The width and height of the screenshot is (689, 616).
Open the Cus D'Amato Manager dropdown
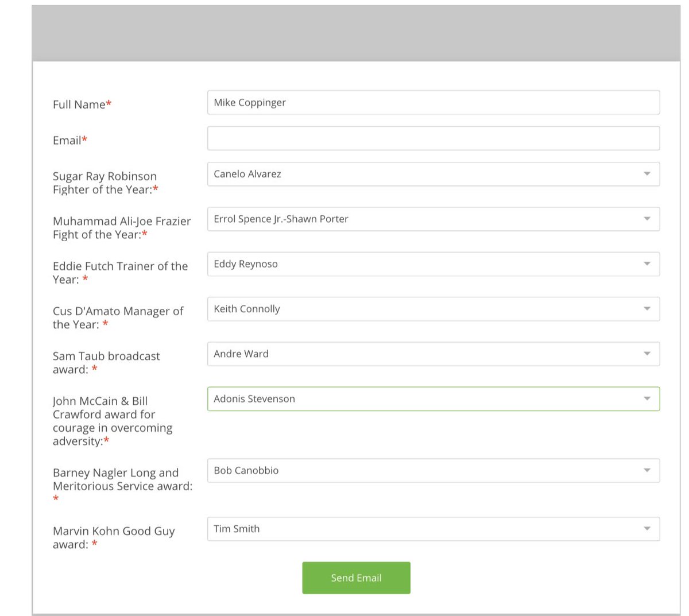coord(433,309)
